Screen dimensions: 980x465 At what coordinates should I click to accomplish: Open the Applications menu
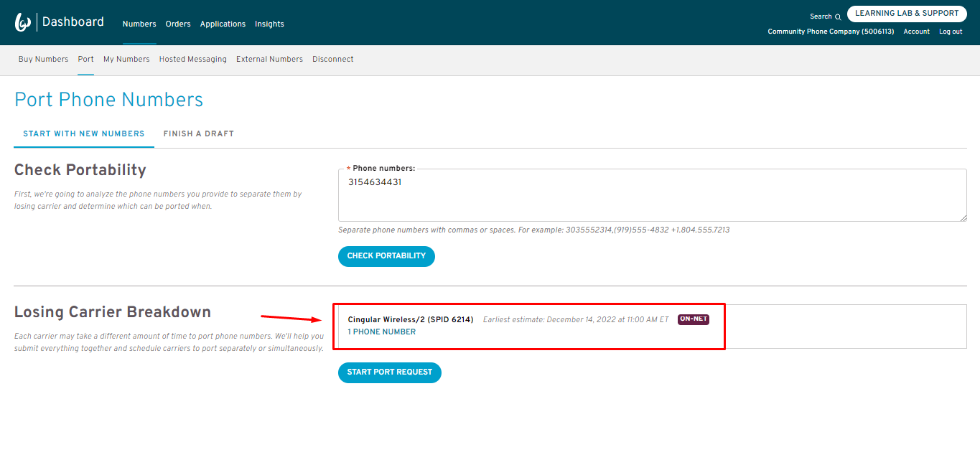coord(223,24)
